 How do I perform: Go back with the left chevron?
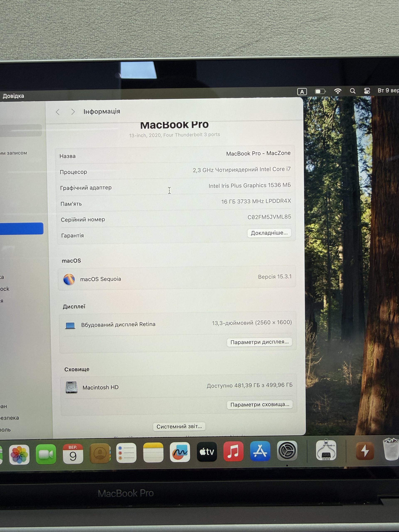[58, 112]
